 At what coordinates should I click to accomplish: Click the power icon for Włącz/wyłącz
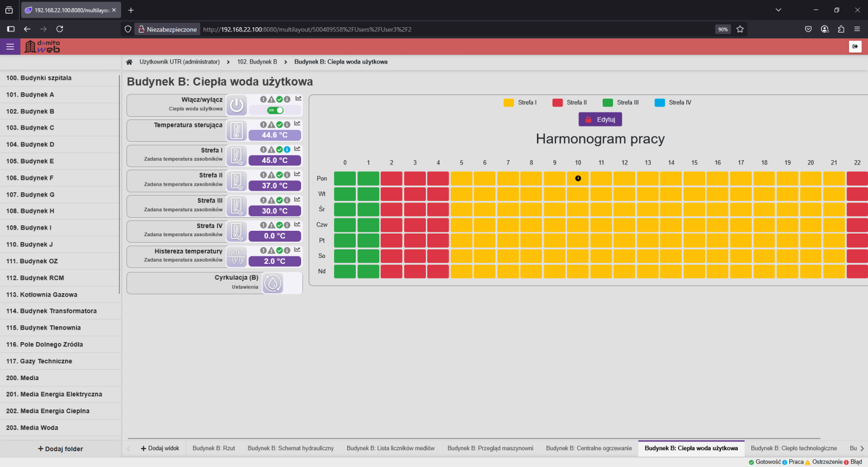coord(237,105)
